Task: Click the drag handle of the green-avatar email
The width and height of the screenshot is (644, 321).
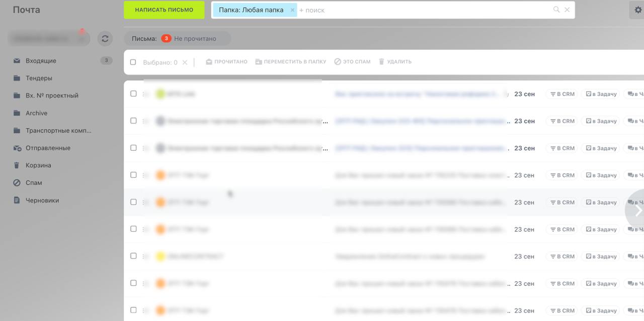Action: pyautogui.click(x=145, y=94)
